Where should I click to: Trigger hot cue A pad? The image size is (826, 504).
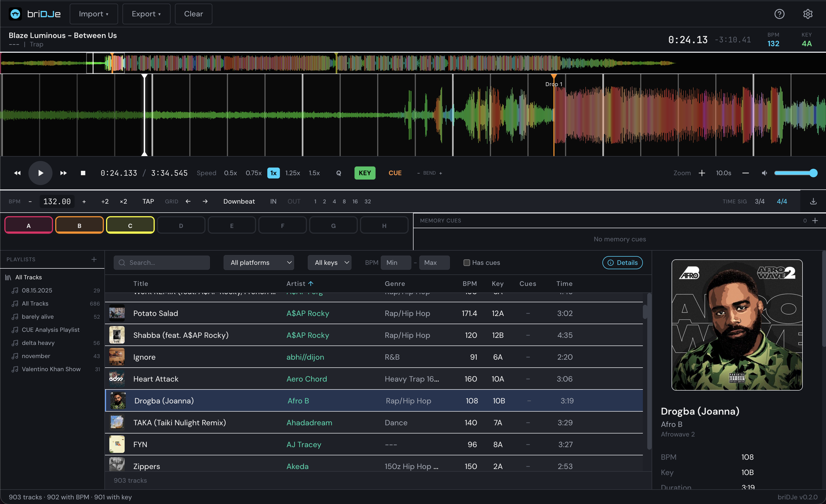(x=28, y=225)
